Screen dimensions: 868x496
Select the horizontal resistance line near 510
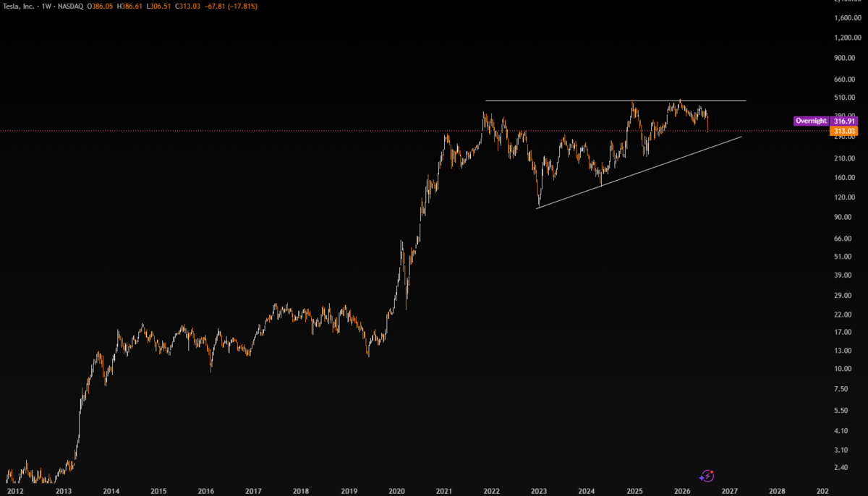click(x=615, y=101)
